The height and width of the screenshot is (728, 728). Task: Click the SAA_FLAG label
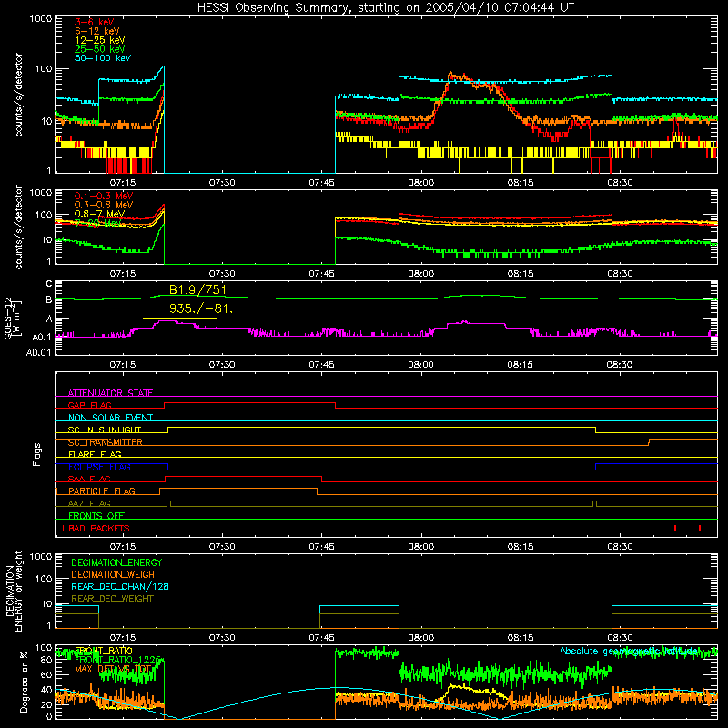click(89, 480)
